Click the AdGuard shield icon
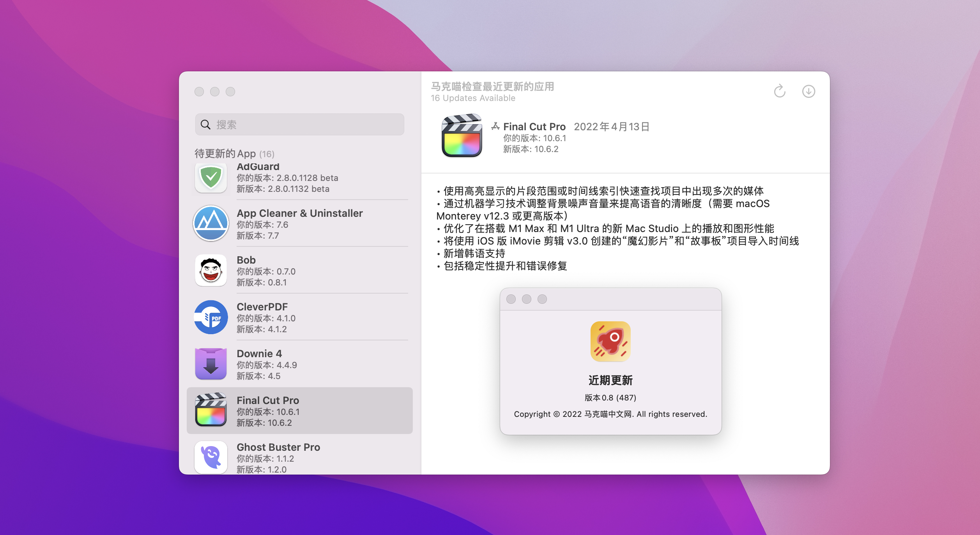Viewport: 980px width, 535px height. [x=211, y=178]
